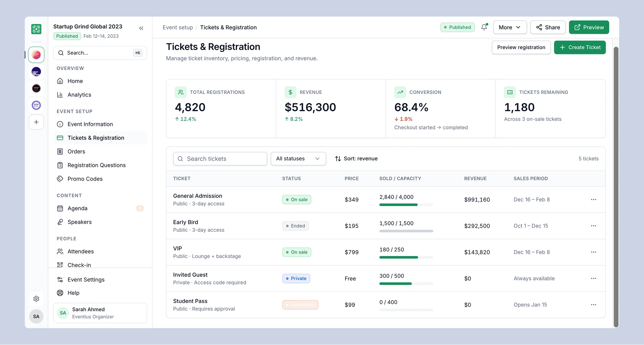Open row actions for Invited Guest

[x=593, y=278]
